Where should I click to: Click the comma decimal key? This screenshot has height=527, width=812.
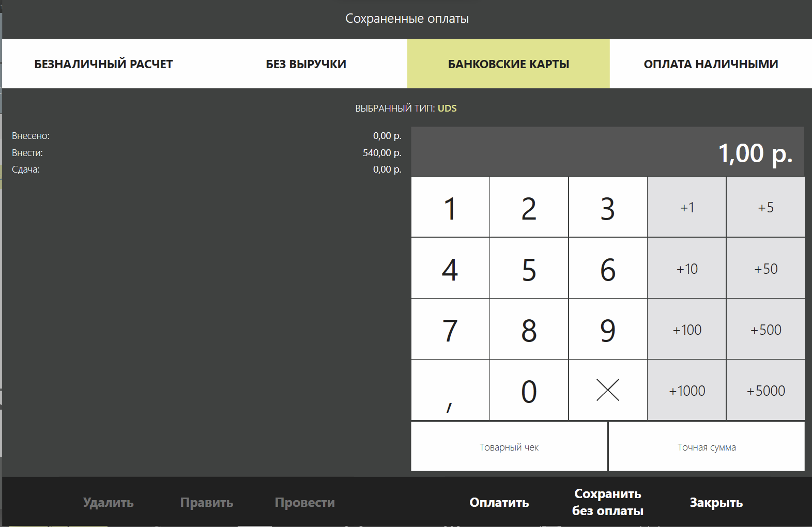(x=450, y=390)
